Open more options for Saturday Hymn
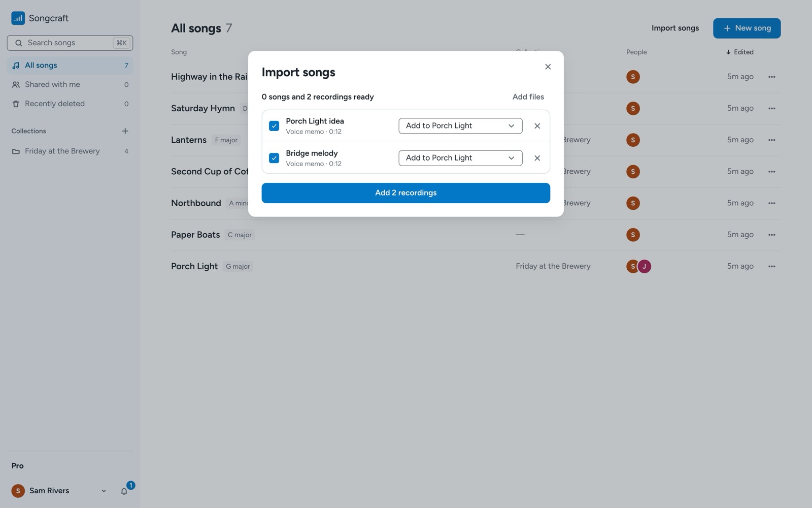This screenshot has height=508, width=812. [771, 108]
